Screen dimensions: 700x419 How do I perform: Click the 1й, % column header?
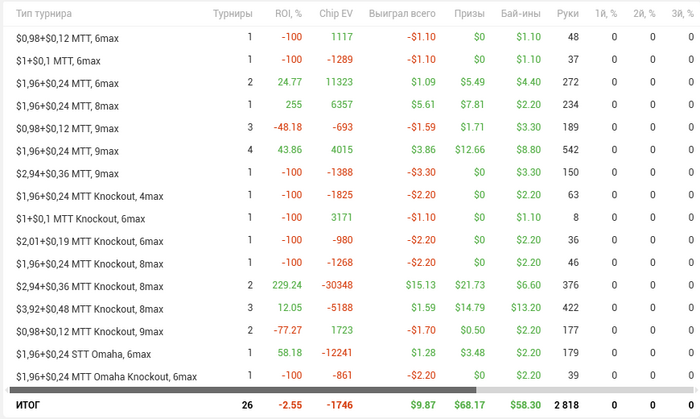tap(604, 14)
